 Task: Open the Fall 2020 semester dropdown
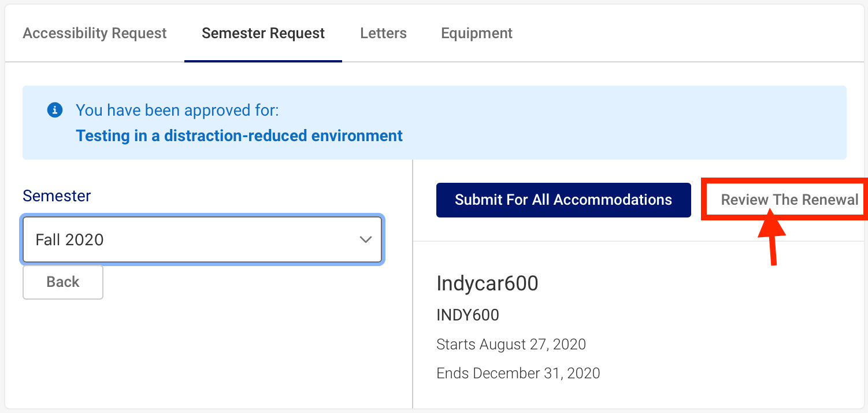[202, 239]
